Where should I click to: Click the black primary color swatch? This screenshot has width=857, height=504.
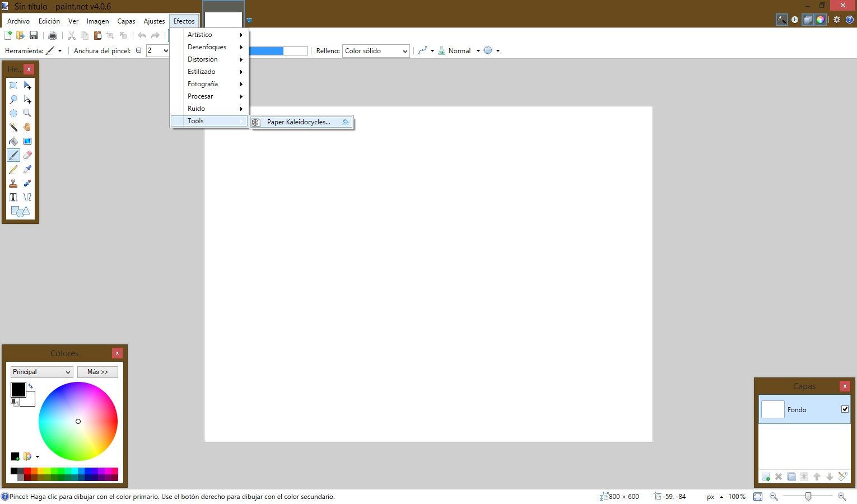pos(18,389)
